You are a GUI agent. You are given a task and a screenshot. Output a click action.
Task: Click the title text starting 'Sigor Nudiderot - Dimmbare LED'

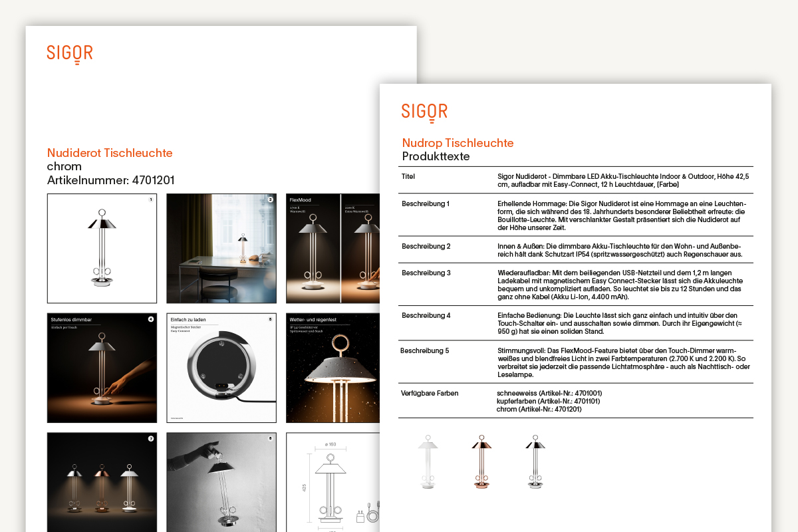click(x=624, y=181)
